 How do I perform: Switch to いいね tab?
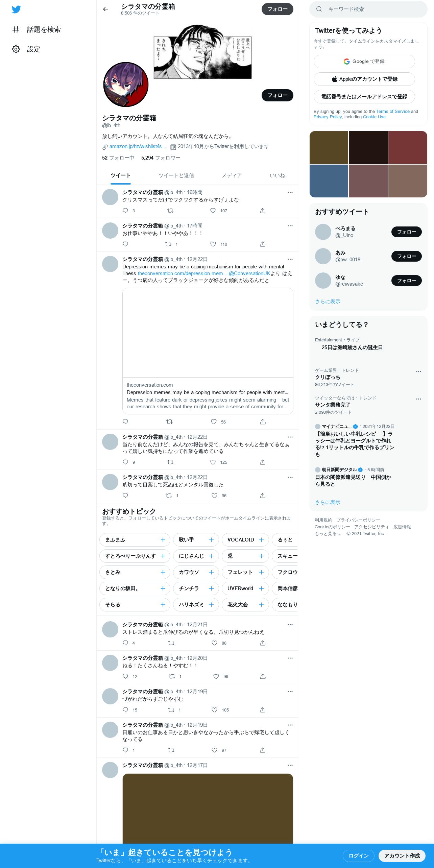click(x=277, y=175)
